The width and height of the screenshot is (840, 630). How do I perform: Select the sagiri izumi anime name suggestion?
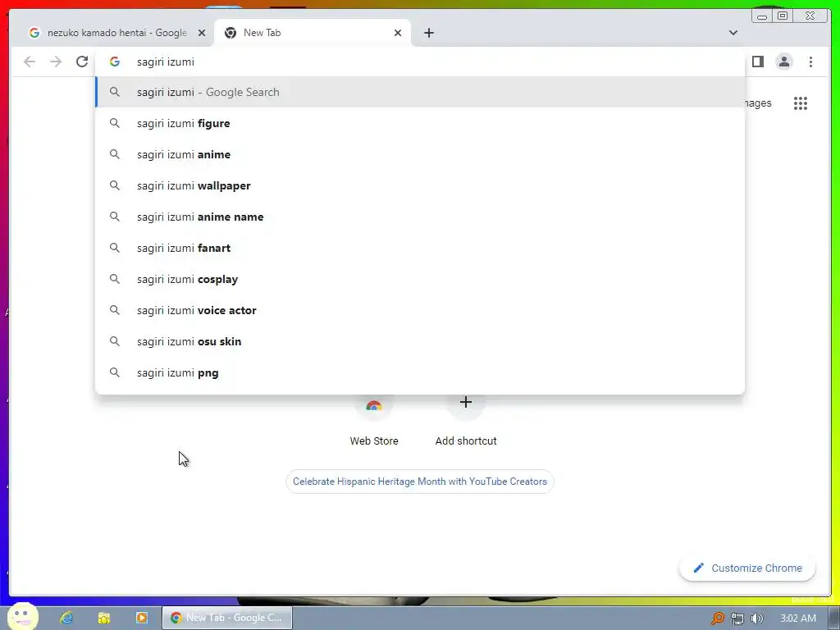pos(420,217)
